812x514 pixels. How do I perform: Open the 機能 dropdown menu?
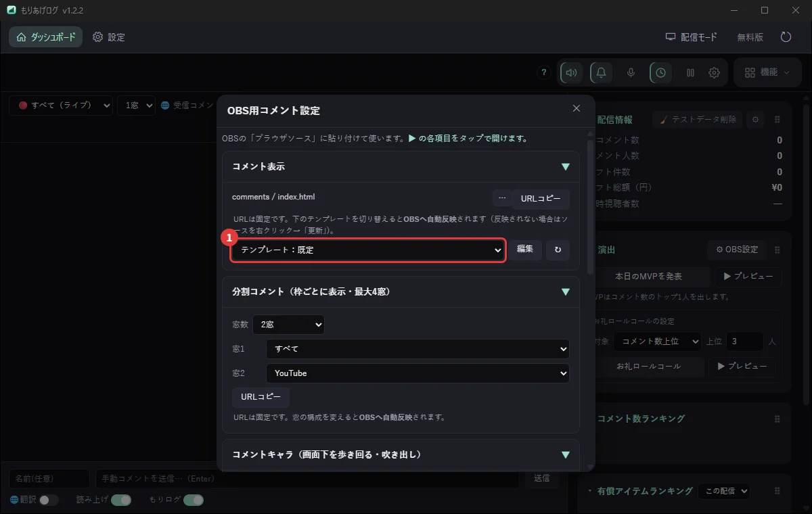tap(767, 72)
